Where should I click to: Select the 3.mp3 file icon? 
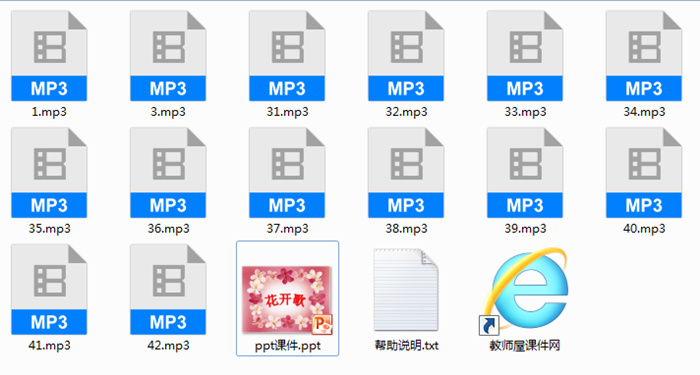(x=168, y=56)
